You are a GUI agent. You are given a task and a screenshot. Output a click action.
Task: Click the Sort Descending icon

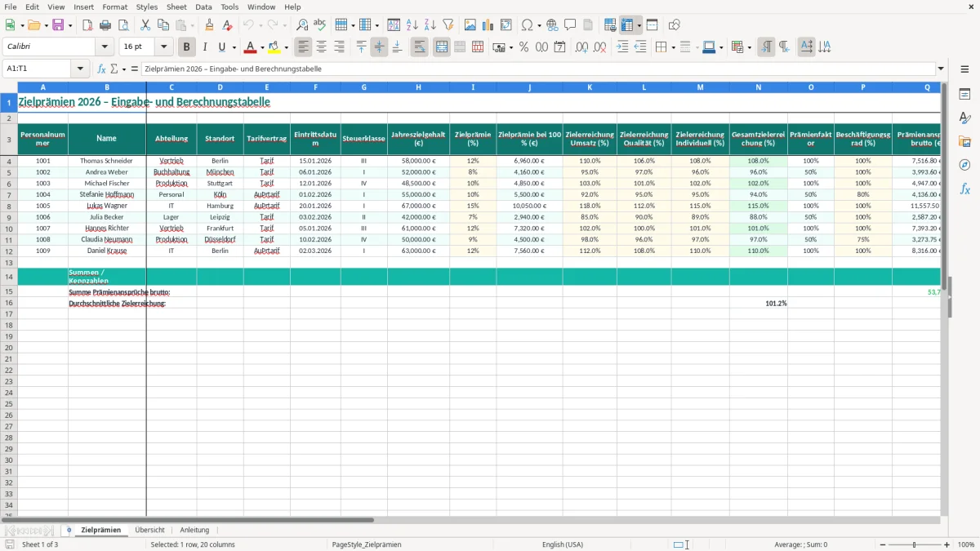point(430,25)
